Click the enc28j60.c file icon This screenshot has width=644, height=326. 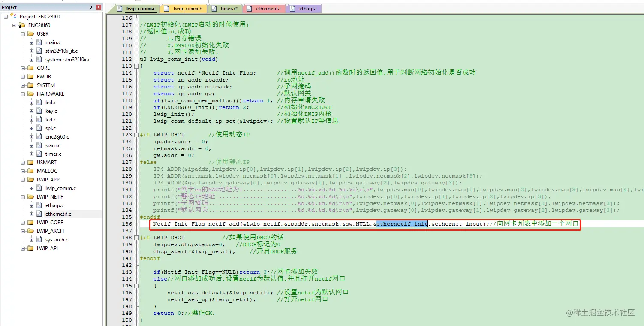tap(39, 137)
